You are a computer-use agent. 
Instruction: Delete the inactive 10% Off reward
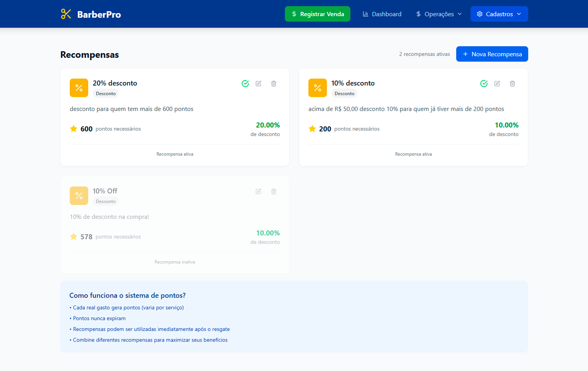(274, 191)
